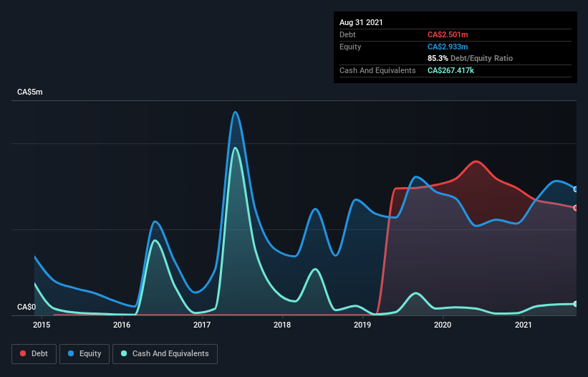This screenshot has height=377, width=588.
Task: Click the 2020 x-axis label
Action: [x=443, y=325]
